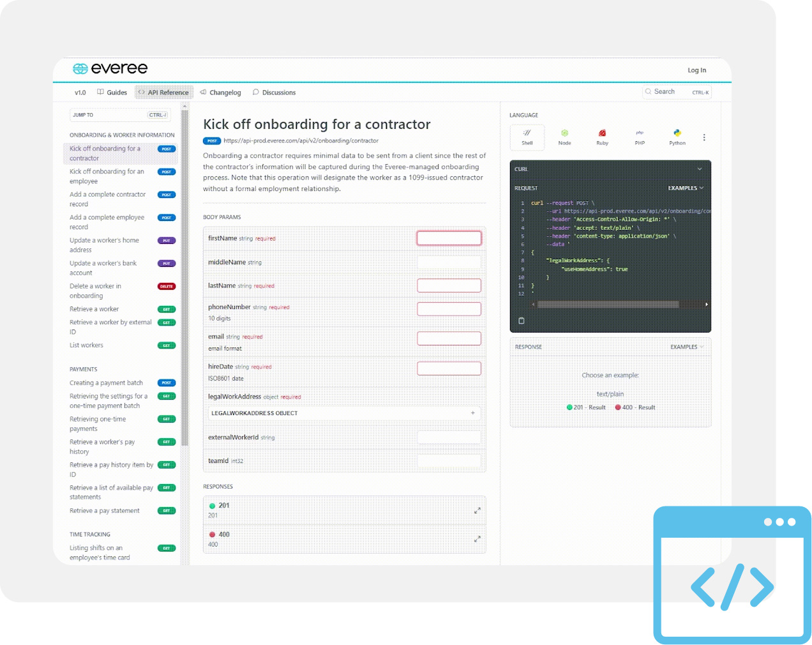Click the code scrollbar right arrow
Viewport: 812px width, 645px height.
706,305
